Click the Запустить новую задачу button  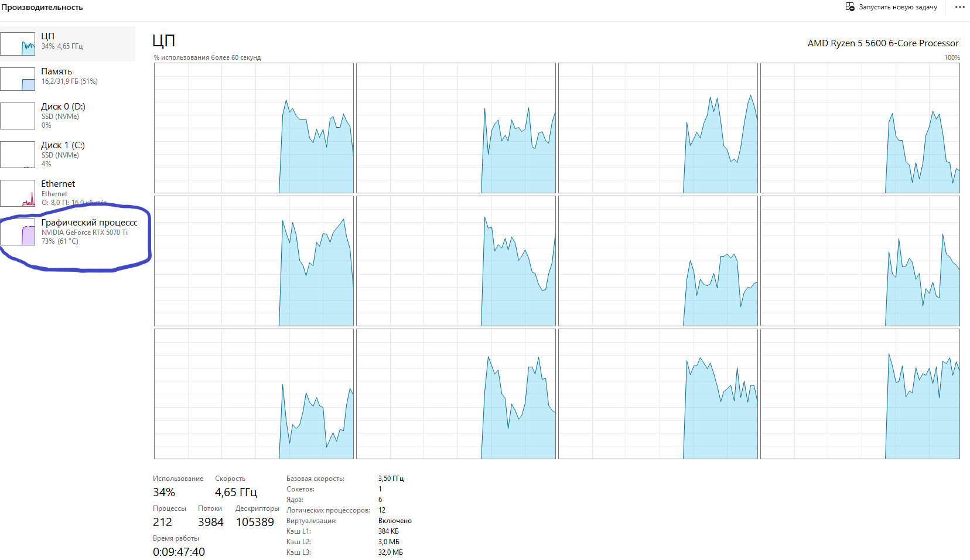(891, 7)
